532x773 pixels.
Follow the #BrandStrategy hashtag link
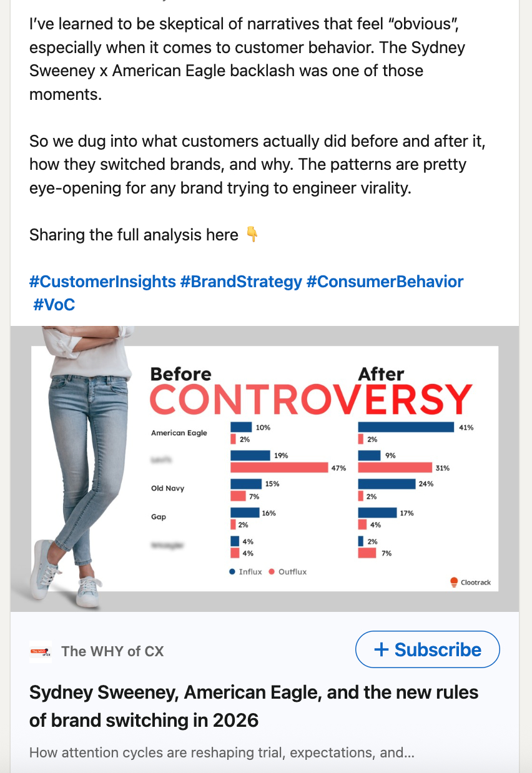[241, 282]
